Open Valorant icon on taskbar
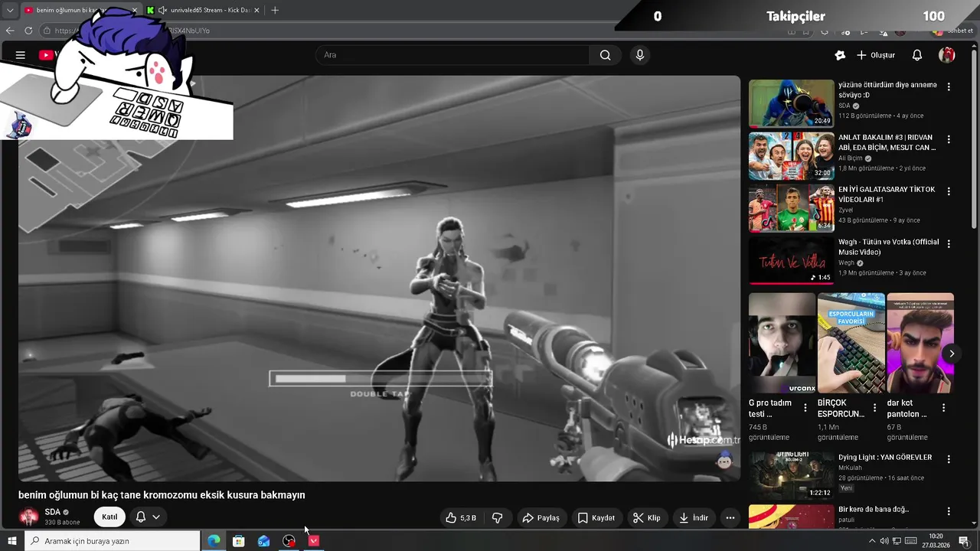The image size is (980, 551). (x=314, y=541)
